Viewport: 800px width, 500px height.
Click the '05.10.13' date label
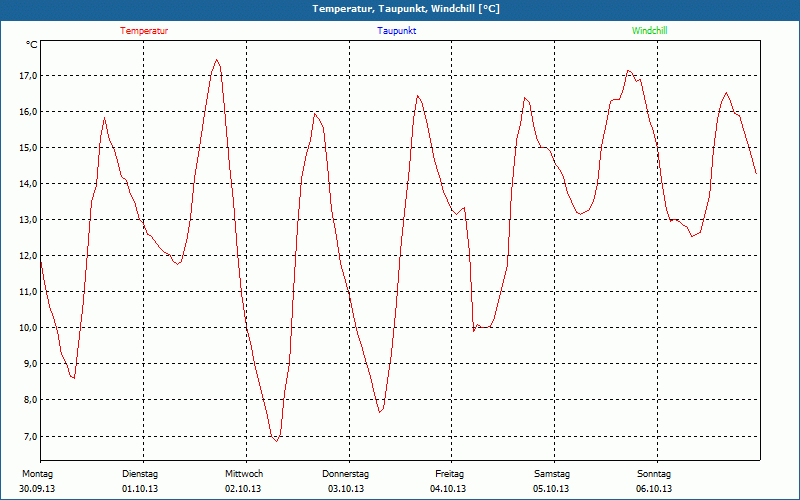tap(551, 489)
